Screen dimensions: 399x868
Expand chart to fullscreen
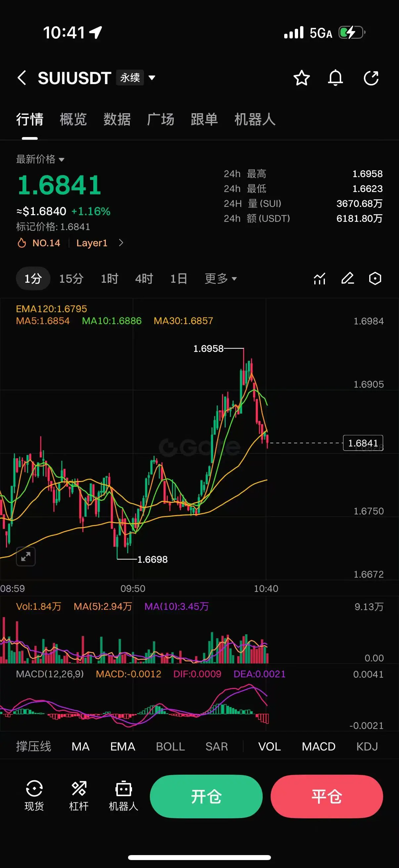(26, 556)
